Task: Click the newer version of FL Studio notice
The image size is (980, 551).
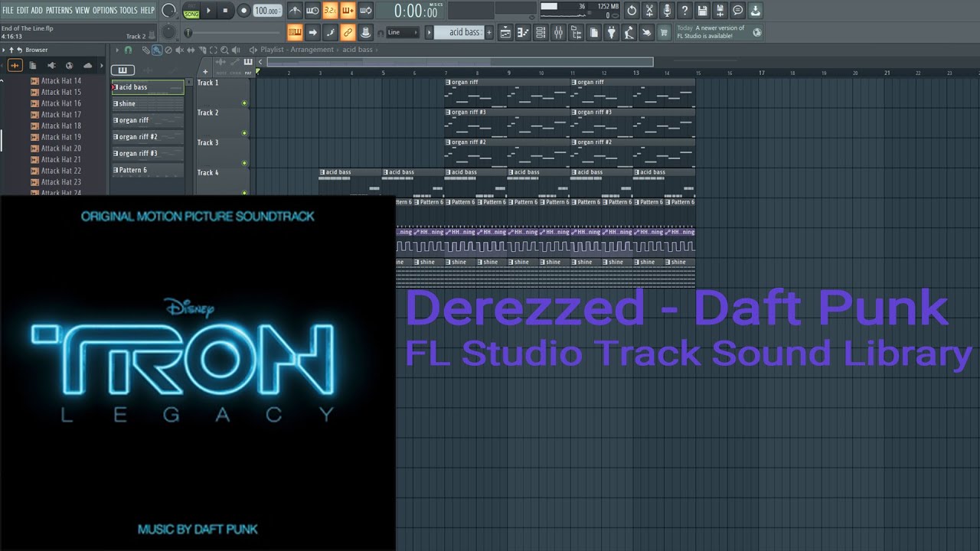Action: [x=718, y=32]
